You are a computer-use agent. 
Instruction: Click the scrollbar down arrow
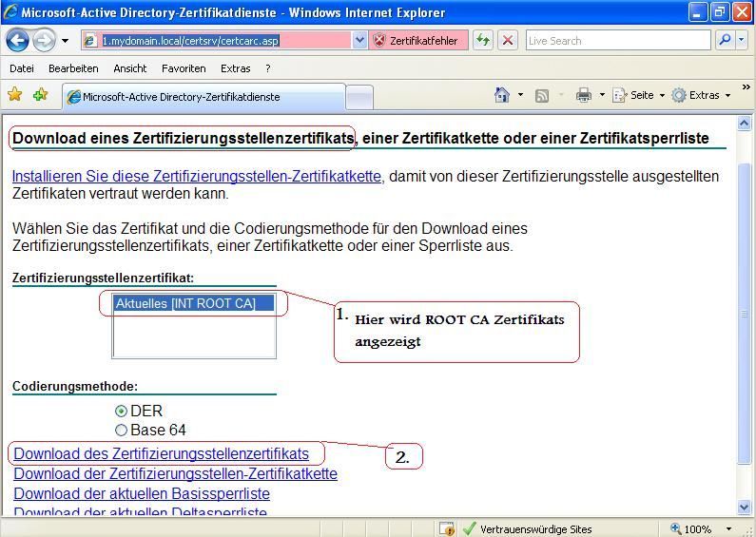click(x=745, y=507)
